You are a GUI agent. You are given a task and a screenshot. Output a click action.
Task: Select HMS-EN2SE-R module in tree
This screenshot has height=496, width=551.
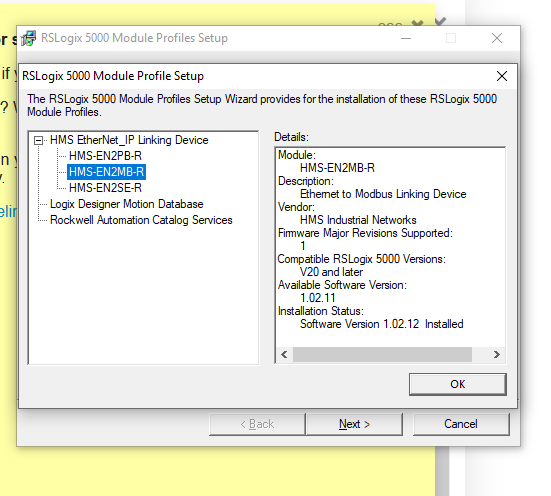(105, 188)
